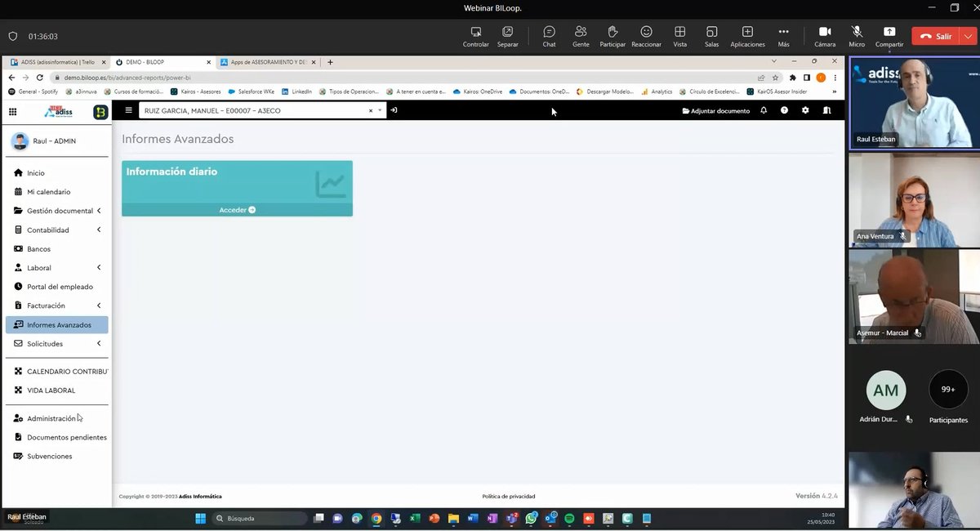This screenshot has height=531, width=980.
Task: Open the help question mark icon
Action: coord(784,110)
